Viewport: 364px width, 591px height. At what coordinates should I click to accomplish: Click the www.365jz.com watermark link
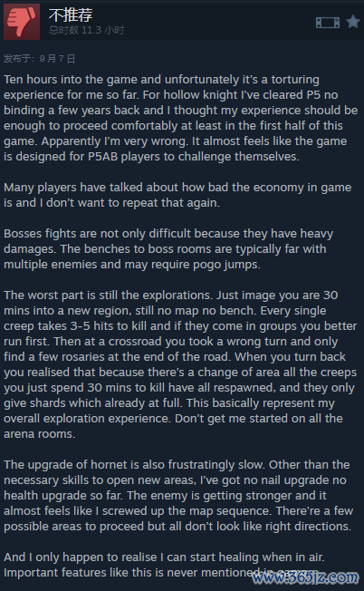point(306,576)
